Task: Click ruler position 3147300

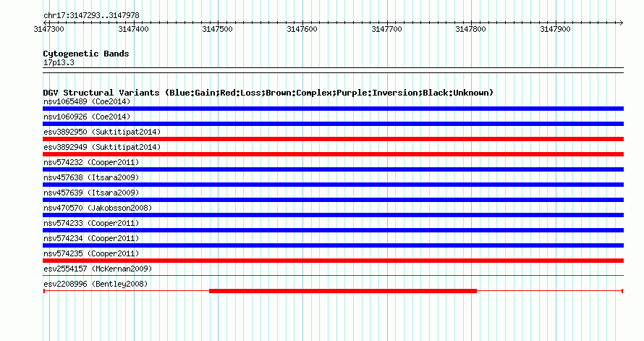Action: [48, 29]
